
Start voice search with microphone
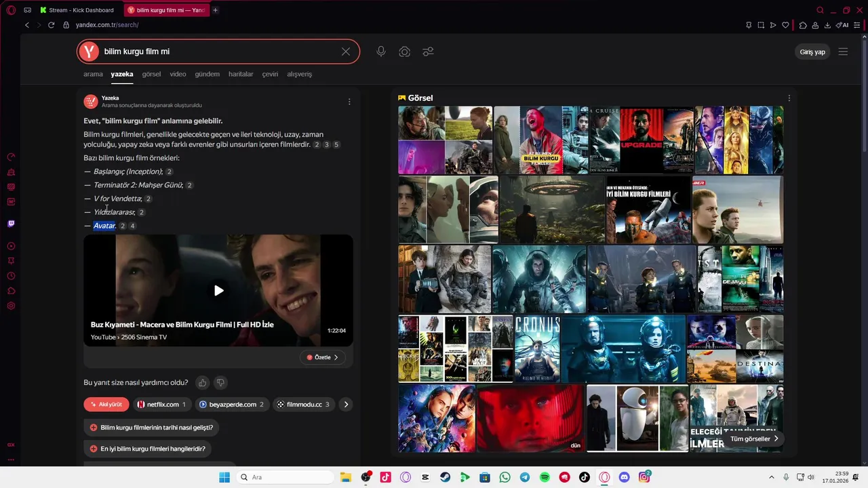click(381, 52)
